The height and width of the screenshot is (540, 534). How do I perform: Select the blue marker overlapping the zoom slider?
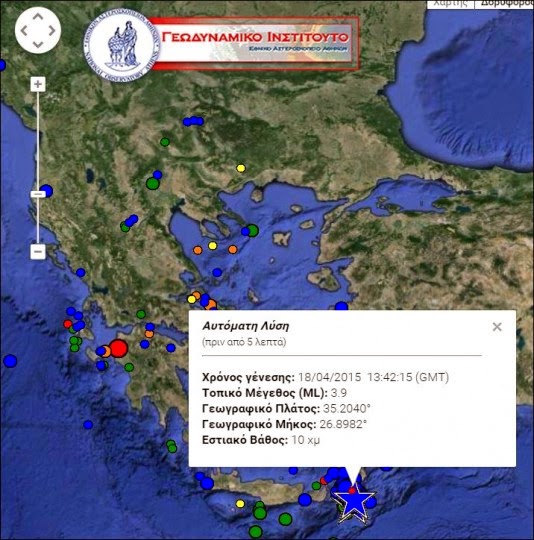46,191
